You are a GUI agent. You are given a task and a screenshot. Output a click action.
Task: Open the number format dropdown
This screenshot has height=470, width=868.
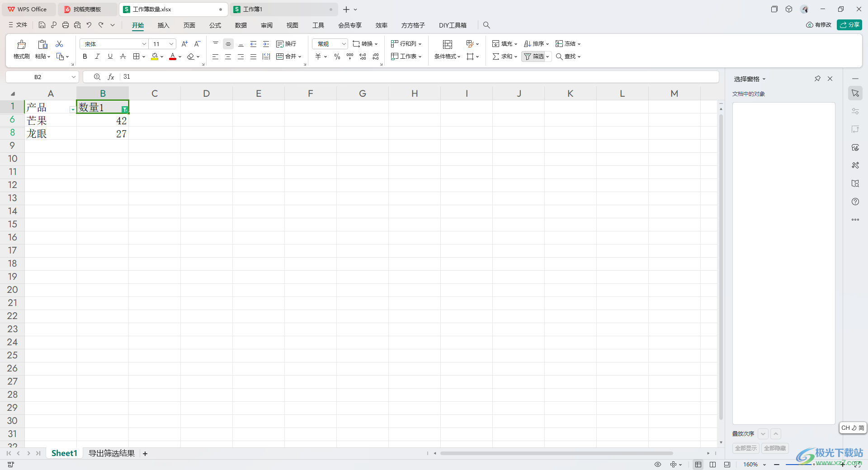[x=344, y=44]
